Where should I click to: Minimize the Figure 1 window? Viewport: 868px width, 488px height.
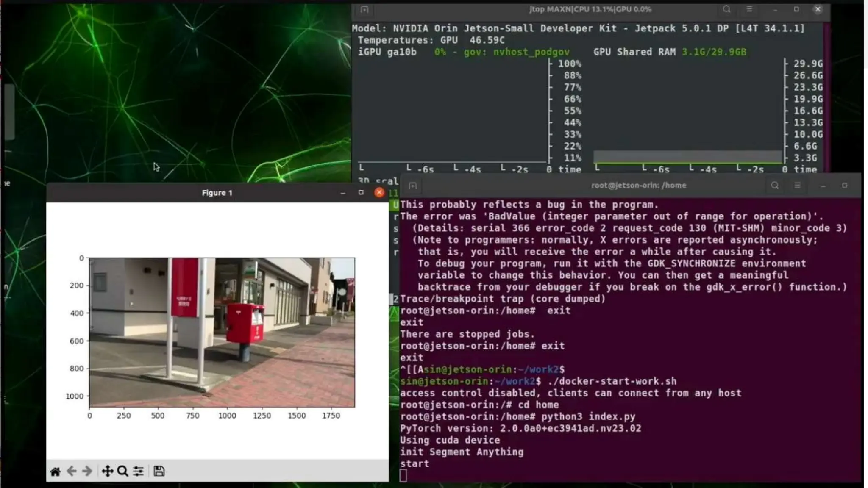pyautogui.click(x=343, y=193)
